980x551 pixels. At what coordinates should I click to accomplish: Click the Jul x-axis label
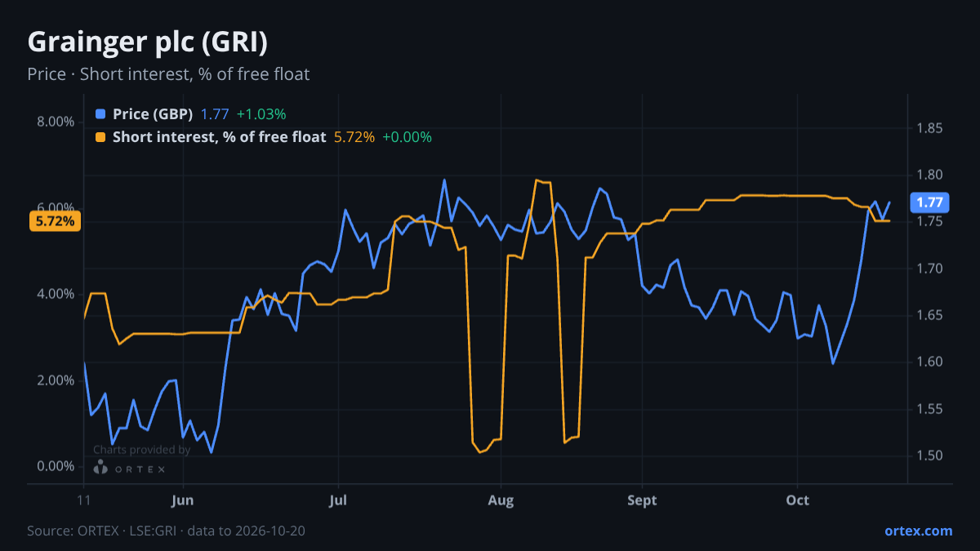pyautogui.click(x=338, y=500)
